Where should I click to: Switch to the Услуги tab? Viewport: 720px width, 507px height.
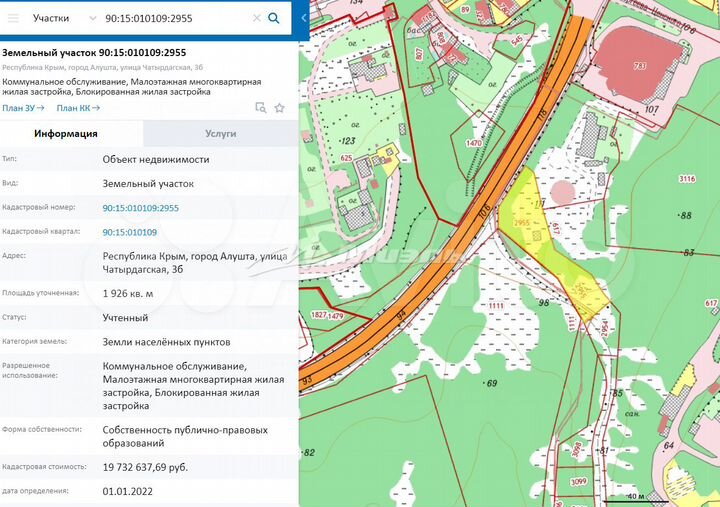coord(220,134)
